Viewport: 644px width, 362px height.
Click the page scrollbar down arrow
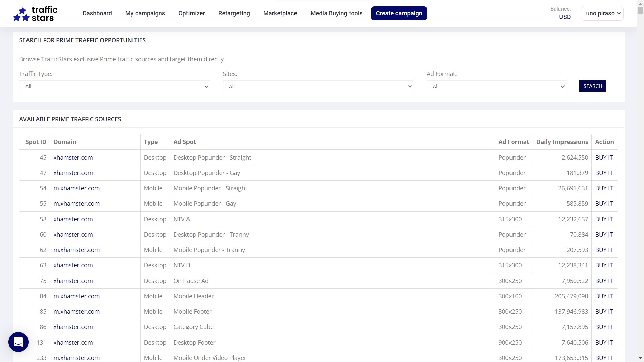point(640,358)
